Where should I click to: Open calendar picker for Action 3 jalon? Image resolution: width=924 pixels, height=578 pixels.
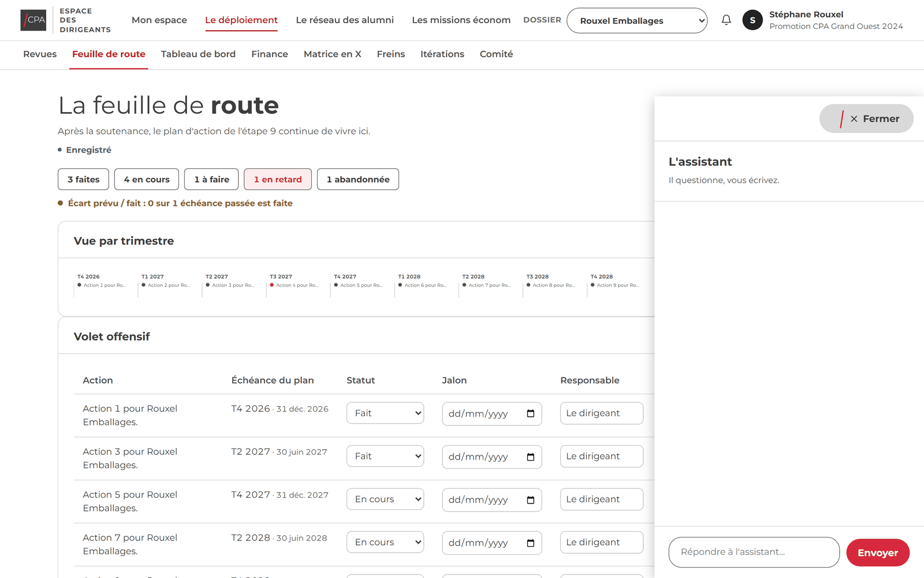531,457
